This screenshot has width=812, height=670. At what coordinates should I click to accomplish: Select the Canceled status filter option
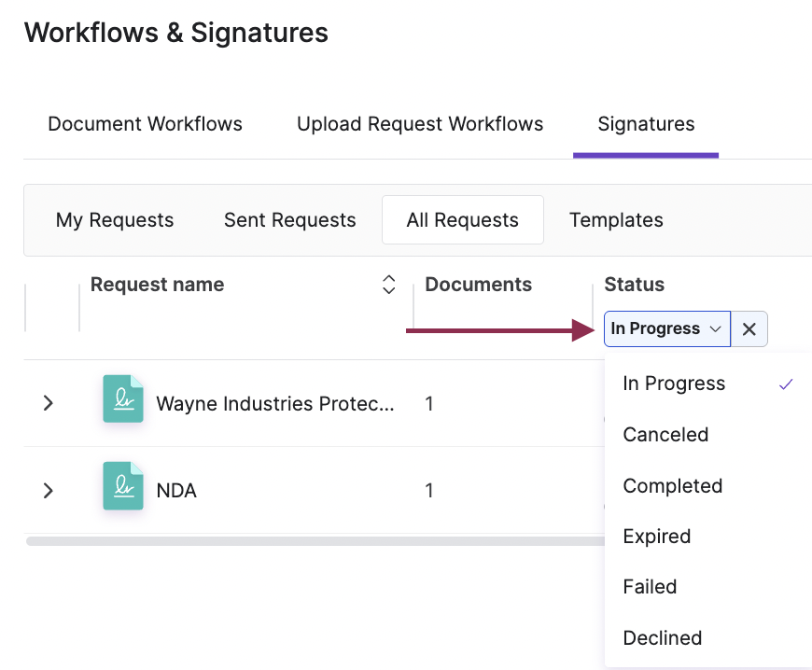point(665,434)
